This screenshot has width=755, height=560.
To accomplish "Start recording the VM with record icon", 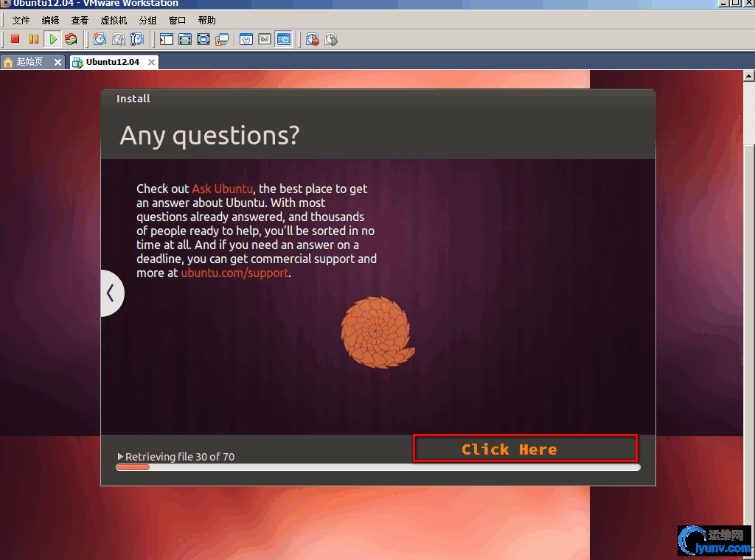I will point(313,39).
